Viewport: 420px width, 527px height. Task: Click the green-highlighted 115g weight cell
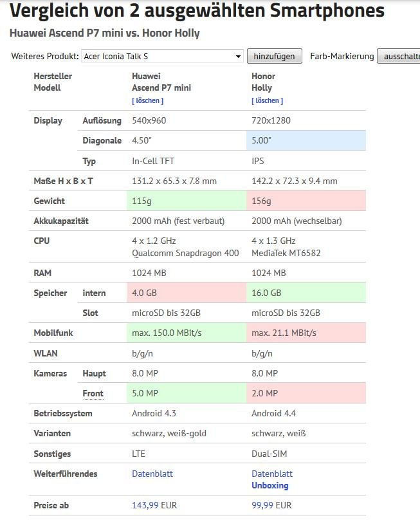187,201
